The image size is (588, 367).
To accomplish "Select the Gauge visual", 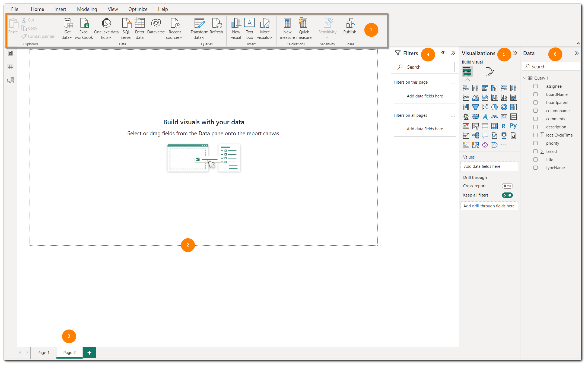I will point(494,117).
